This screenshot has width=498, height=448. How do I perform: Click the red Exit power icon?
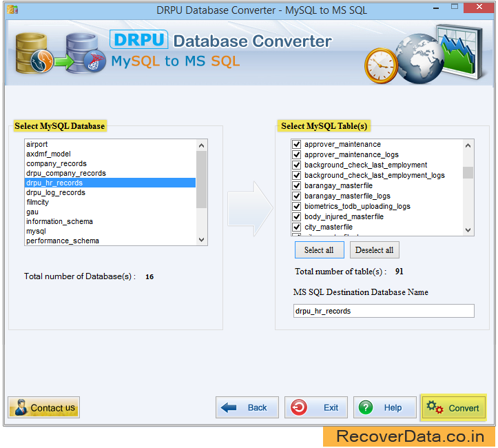tap(298, 407)
